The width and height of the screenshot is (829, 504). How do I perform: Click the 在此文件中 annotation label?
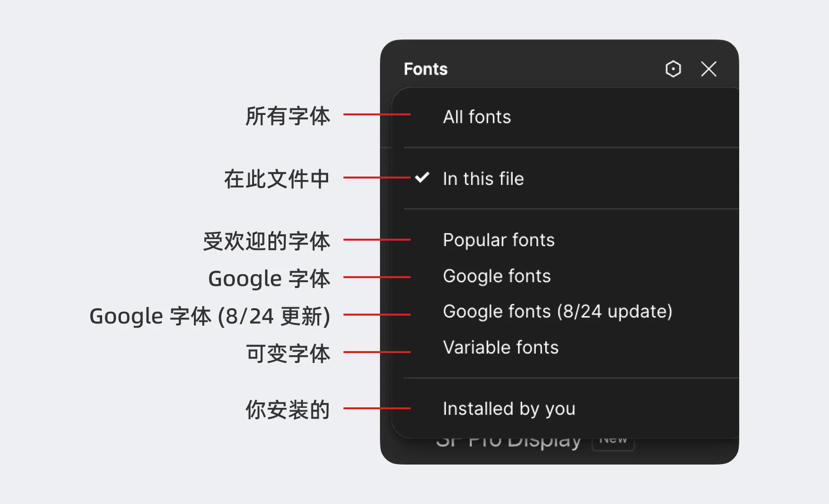click(276, 179)
